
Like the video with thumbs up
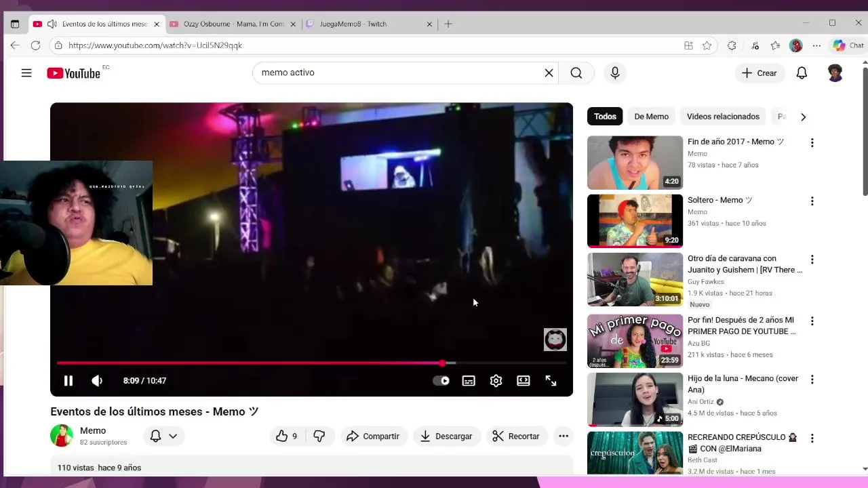[x=288, y=436]
